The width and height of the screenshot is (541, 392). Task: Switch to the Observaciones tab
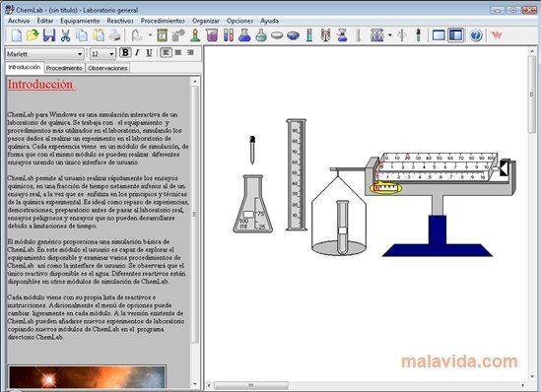(x=107, y=68)
